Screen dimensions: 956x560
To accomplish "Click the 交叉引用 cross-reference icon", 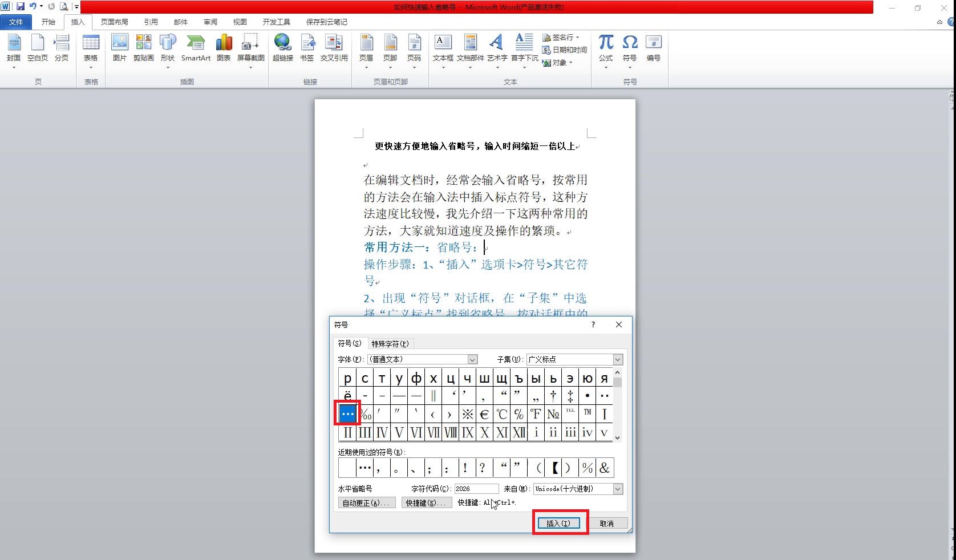I will click(x=334, y=48).
